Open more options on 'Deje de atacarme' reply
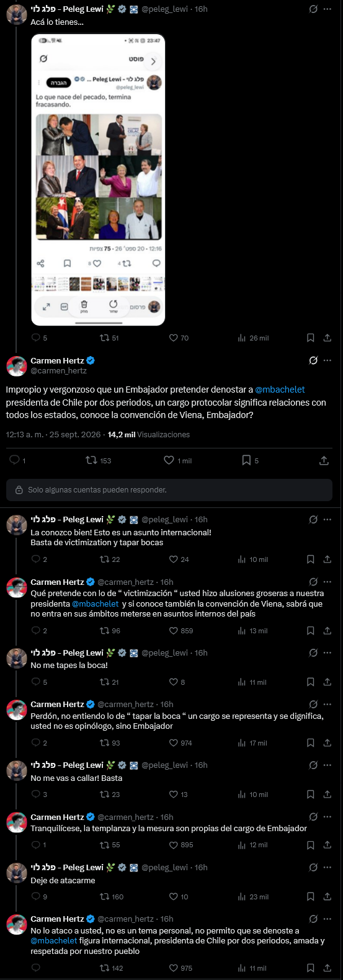Screen dimensions: 343x980 click(327, 867)
